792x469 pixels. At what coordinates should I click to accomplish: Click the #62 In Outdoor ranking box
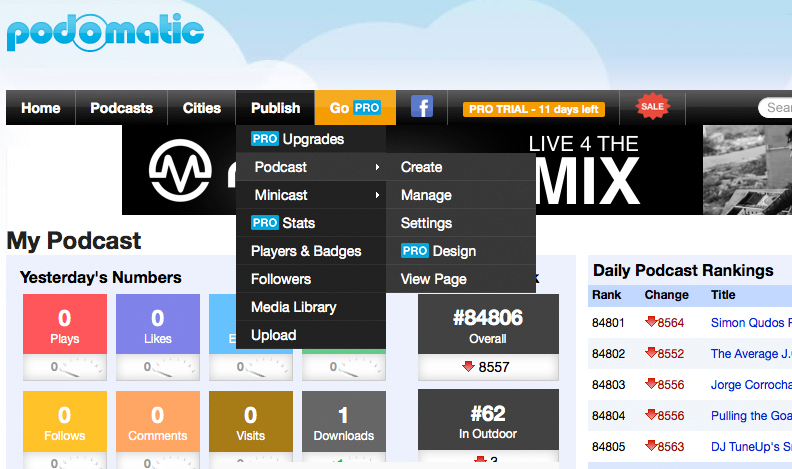[488, 420]
